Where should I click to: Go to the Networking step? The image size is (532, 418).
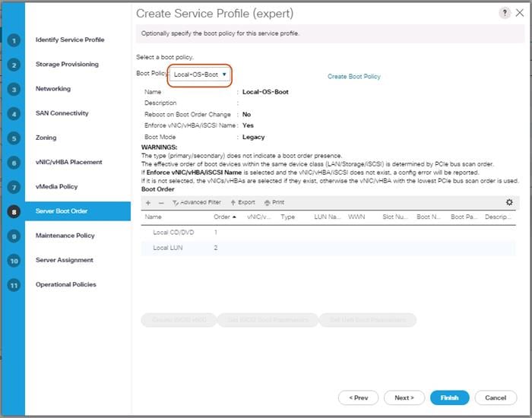pos(53,89)
